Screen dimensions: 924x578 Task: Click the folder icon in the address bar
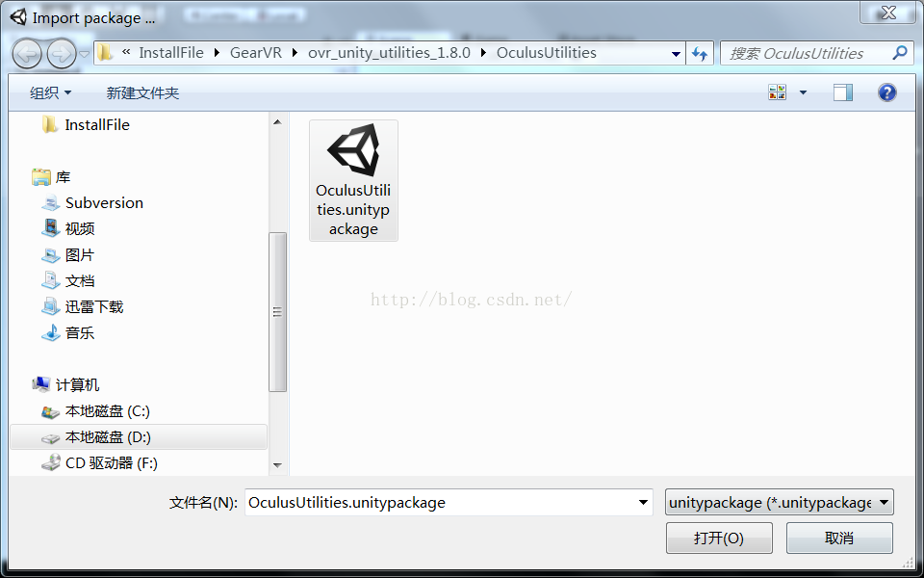point(105,52)
